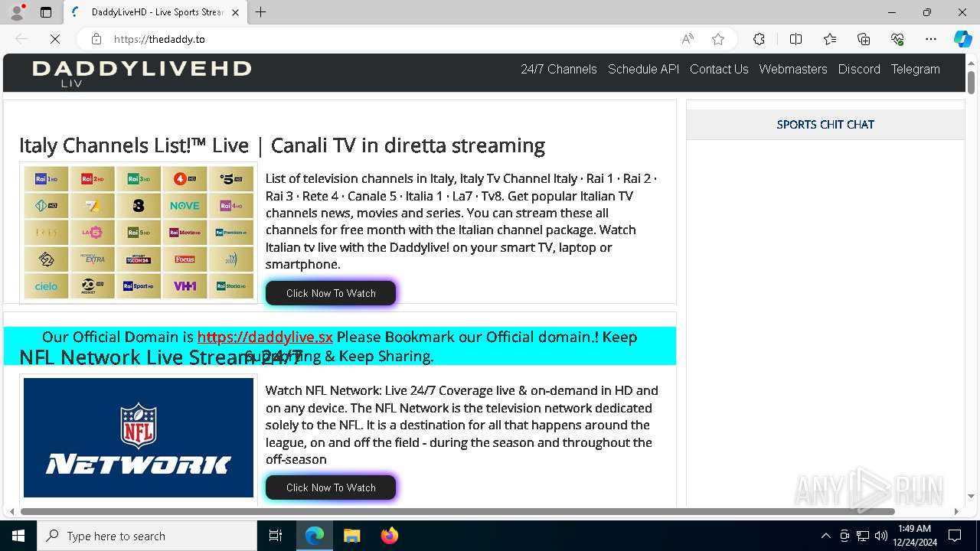View site information lock icon
The height and width of the screenshot is (551, 980).
click(96, 39)
